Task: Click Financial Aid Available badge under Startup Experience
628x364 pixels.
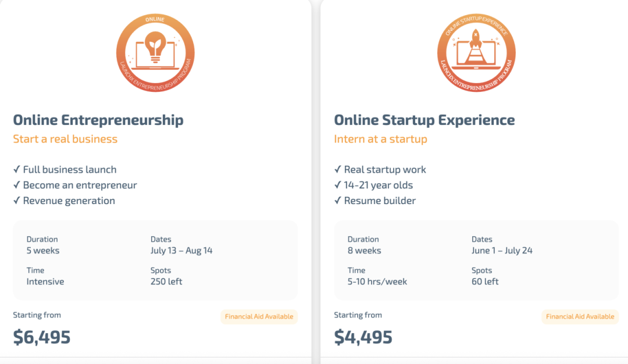Action: click(x=580, y=317)
